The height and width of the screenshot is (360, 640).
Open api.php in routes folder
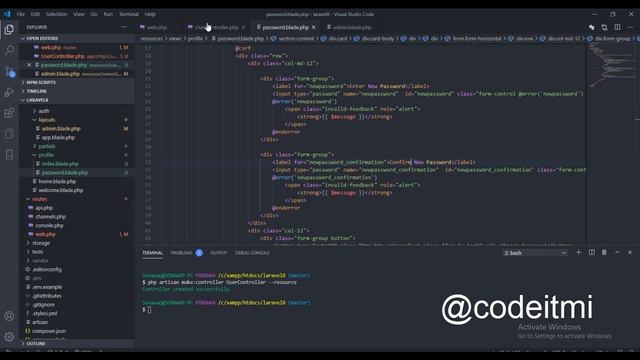point(44,208)
